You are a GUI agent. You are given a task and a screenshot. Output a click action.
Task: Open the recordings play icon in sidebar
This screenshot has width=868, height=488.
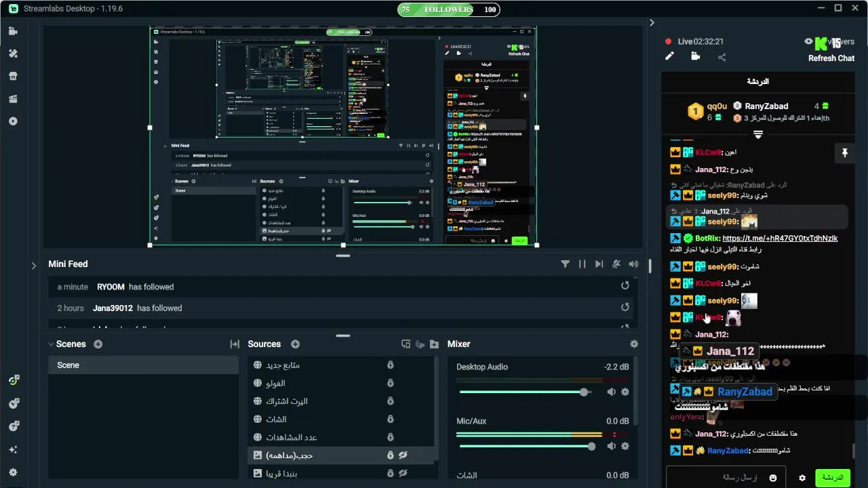point(13,121)
